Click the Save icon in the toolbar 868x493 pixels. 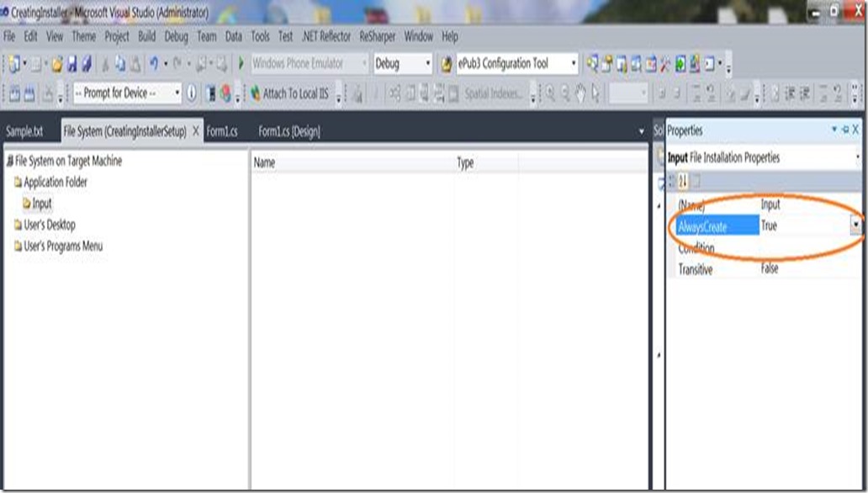[73, 64]
